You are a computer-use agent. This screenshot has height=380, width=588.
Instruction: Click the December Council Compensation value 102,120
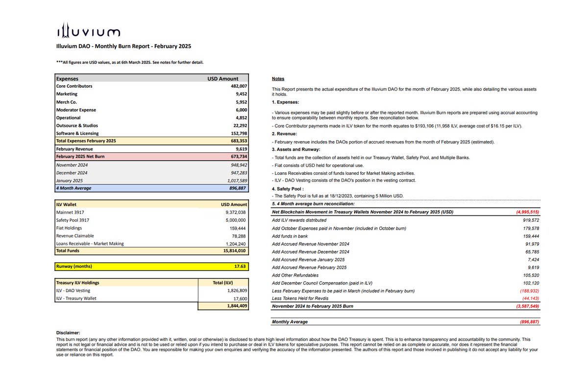point(531,283)
